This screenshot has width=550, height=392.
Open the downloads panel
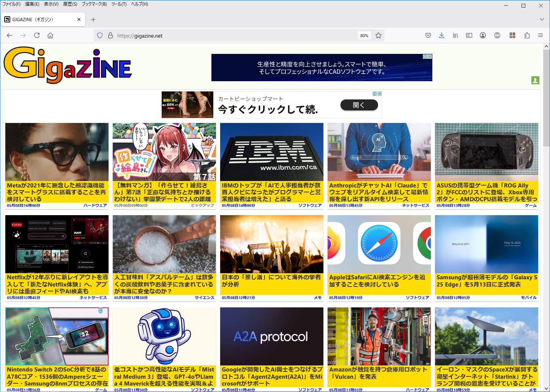coord(441,35)
